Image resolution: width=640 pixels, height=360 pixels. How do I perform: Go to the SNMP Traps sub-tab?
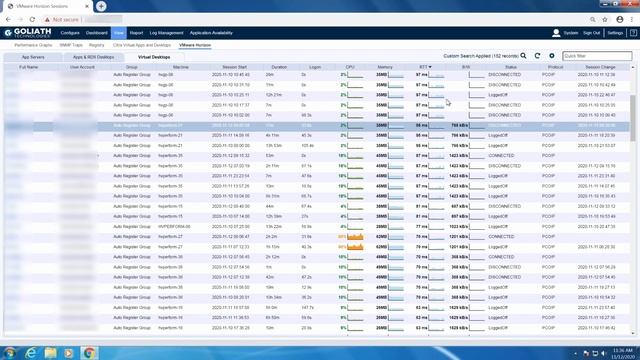[71, 45]
